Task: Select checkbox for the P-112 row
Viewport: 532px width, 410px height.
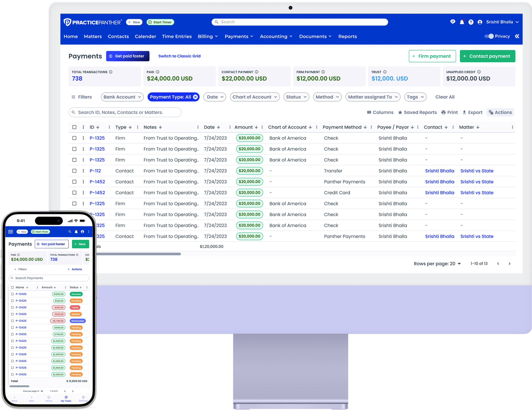Action: 74,171
